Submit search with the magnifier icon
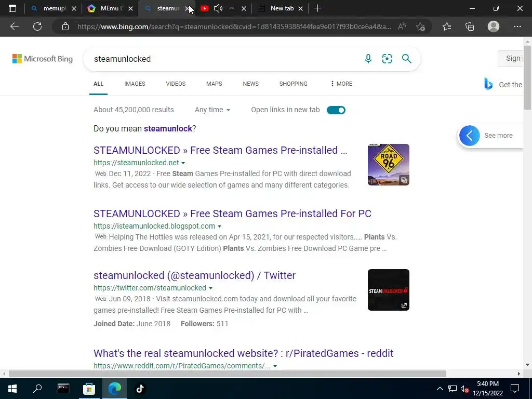The image size is (532, 399). [x=406, y=59]
